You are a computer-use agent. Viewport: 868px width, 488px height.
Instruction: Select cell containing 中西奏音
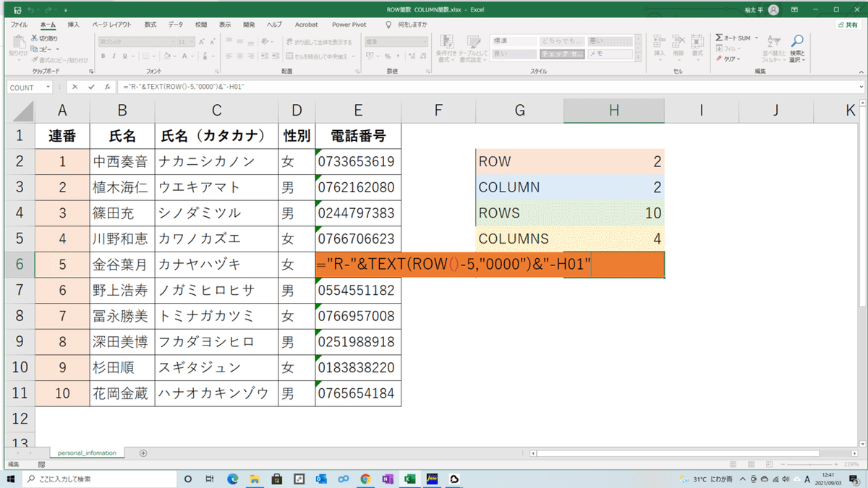pyautogui.click(x=122, y=161)
